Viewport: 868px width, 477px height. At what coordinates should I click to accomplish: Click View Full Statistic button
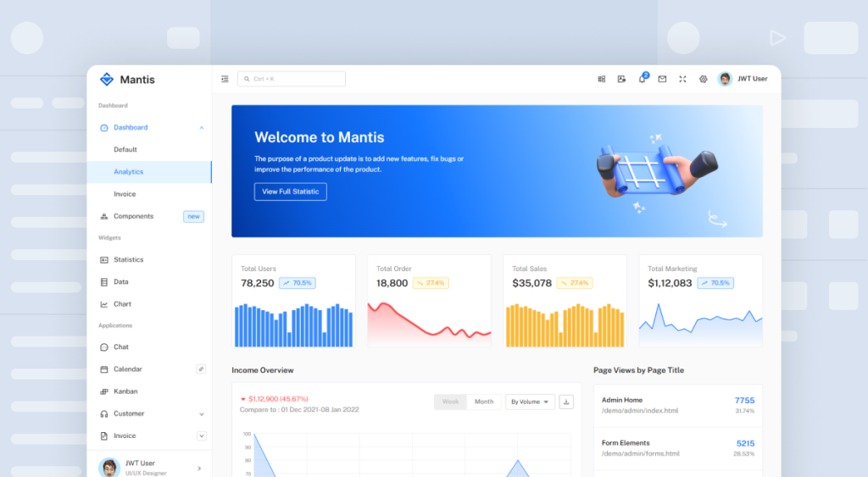tap(290, 191)
